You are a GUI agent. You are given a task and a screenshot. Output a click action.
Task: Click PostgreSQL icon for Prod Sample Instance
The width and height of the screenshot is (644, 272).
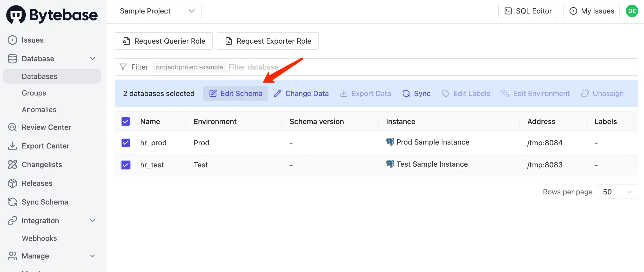[390, 142]
